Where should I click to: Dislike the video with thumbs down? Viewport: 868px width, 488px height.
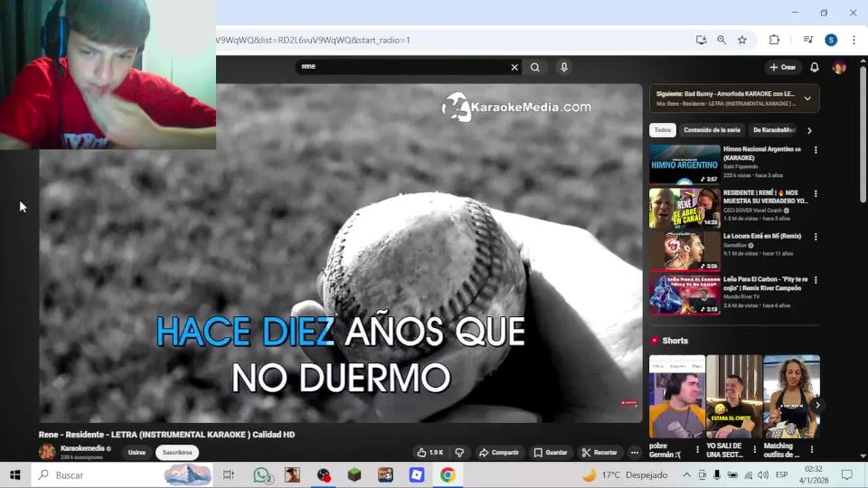coord(459,452)
